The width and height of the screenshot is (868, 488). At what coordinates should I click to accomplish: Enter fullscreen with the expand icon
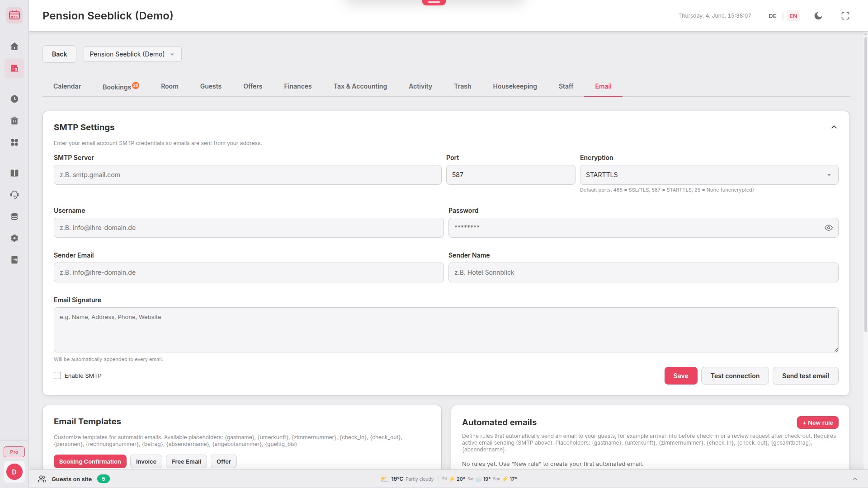845,16
